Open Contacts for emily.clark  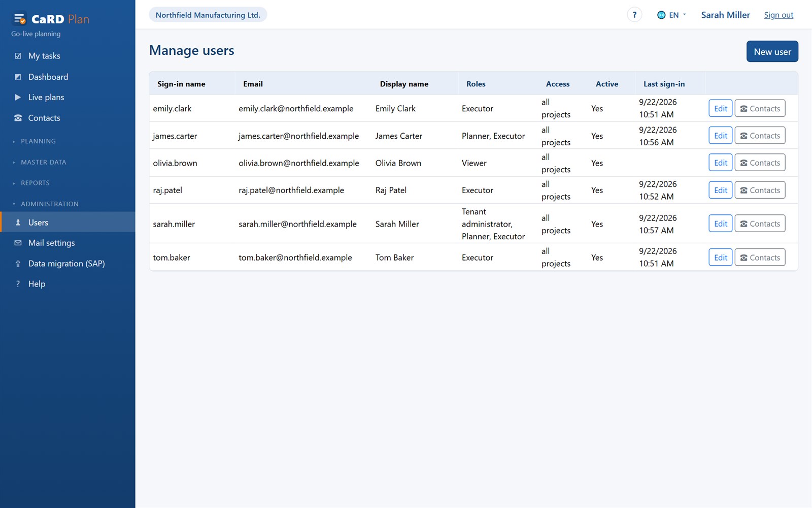tap(760, 108)
